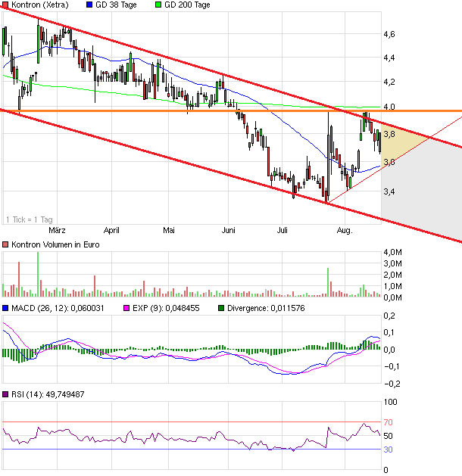Click the 'Kontron (Xetra)' legend label
Image resolution: width=462 pixels, height=476 pixels.
[x=40, y=5]
